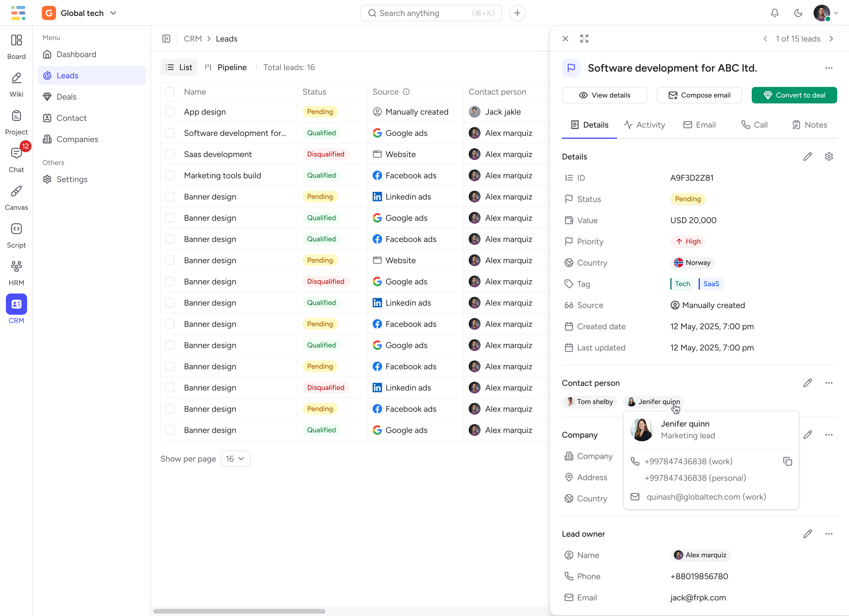Collapse the sidebar panel icon
Image resolution: width=849 pixels, height=616 pixels.
point(166,39)
